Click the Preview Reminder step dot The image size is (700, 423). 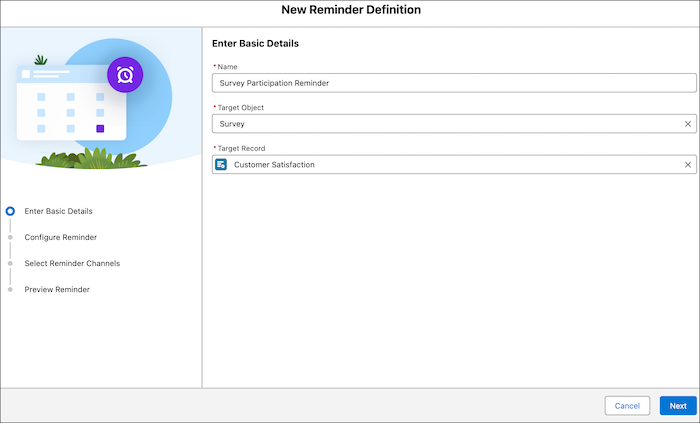pyautogui.click(x=10, y=289)
